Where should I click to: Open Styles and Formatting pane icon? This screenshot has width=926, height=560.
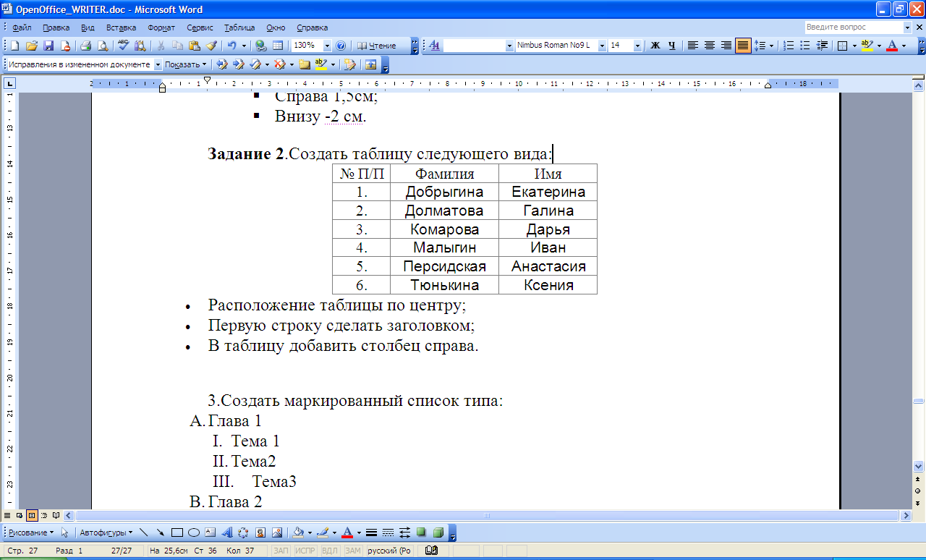[434, 46]
